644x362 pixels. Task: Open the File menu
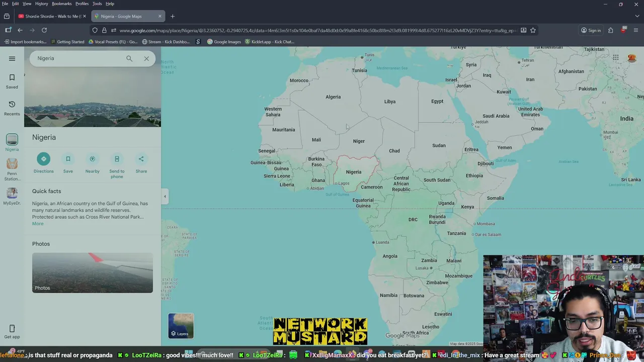(5, 4)
